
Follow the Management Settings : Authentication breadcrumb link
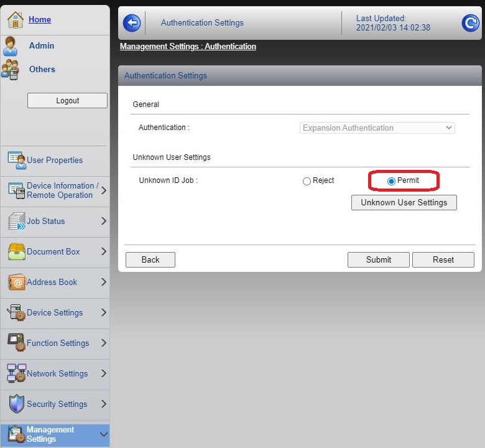[x=188, y=47]
